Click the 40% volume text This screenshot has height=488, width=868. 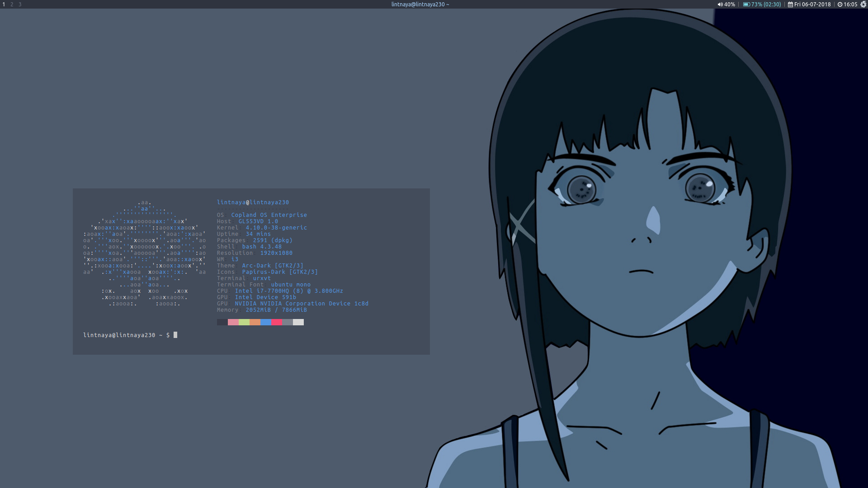click(x=729, y=5)
